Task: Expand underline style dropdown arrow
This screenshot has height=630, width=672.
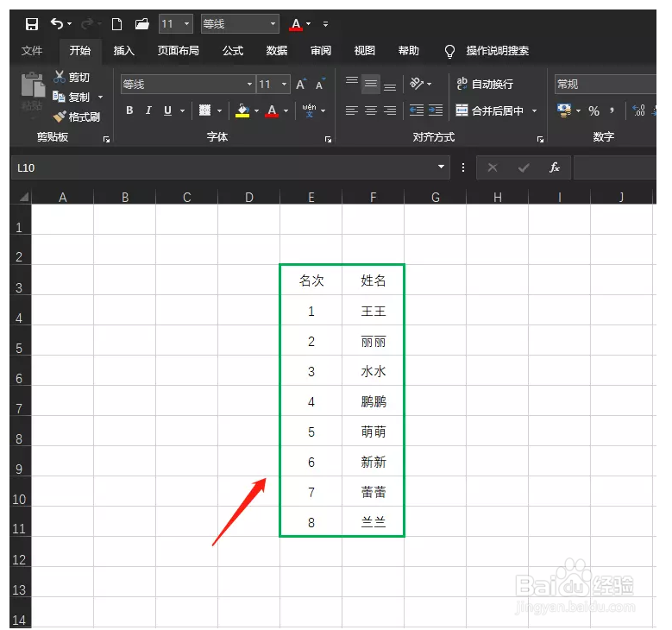Action: (x=182, y=110)
